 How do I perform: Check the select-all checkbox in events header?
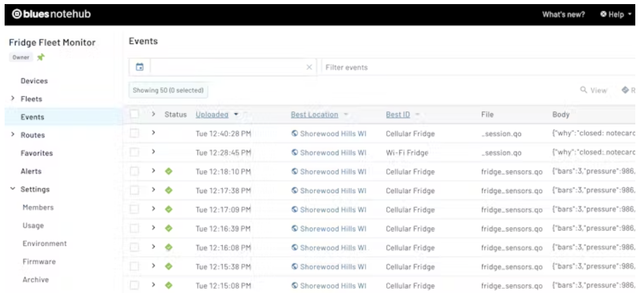pyautogui.click(x=134, y=115)
